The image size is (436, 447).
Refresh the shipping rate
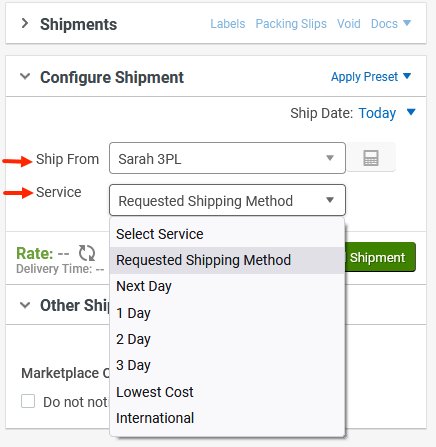click(87, 253)
